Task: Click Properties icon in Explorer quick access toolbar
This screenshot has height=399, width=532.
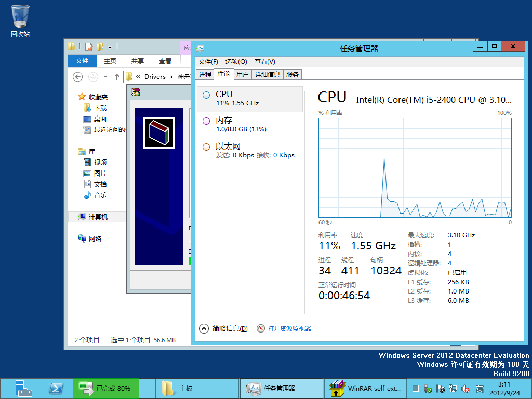Action: (89, 46)
